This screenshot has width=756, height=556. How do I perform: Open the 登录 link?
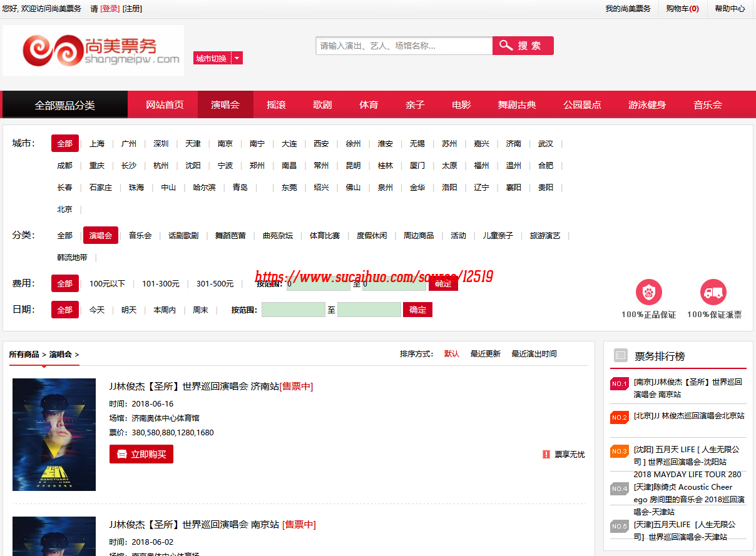point(110,9)
